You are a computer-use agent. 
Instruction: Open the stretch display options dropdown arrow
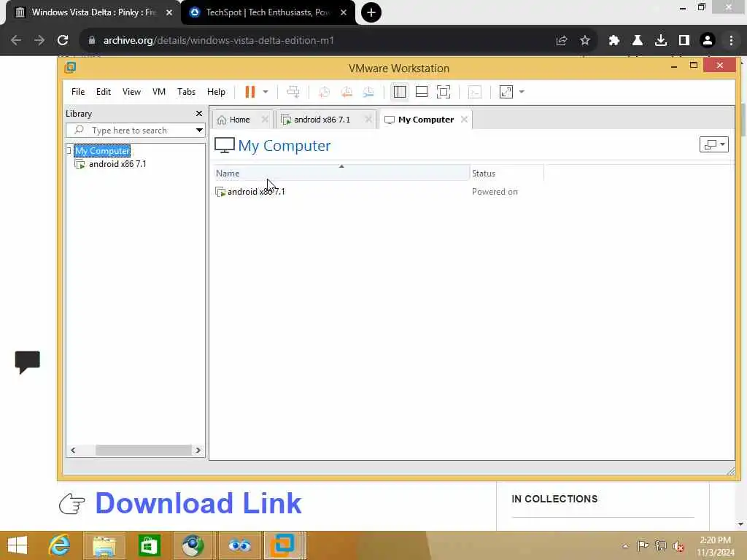[x=522, y=92]
